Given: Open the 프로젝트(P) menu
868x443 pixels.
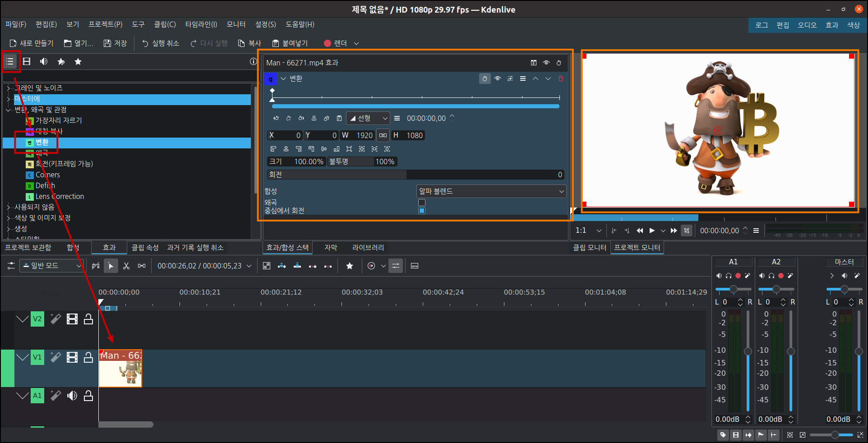Looking at the screenshot, I should point(105,24).
